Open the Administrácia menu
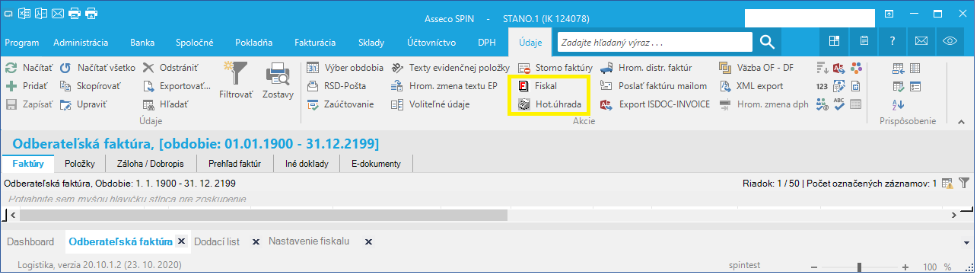980x278 pixels. pos(81,42)
